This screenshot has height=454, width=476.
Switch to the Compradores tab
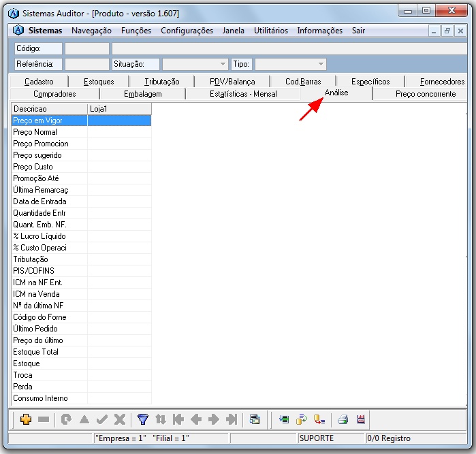pyautogui.click(x=54, y=94)
